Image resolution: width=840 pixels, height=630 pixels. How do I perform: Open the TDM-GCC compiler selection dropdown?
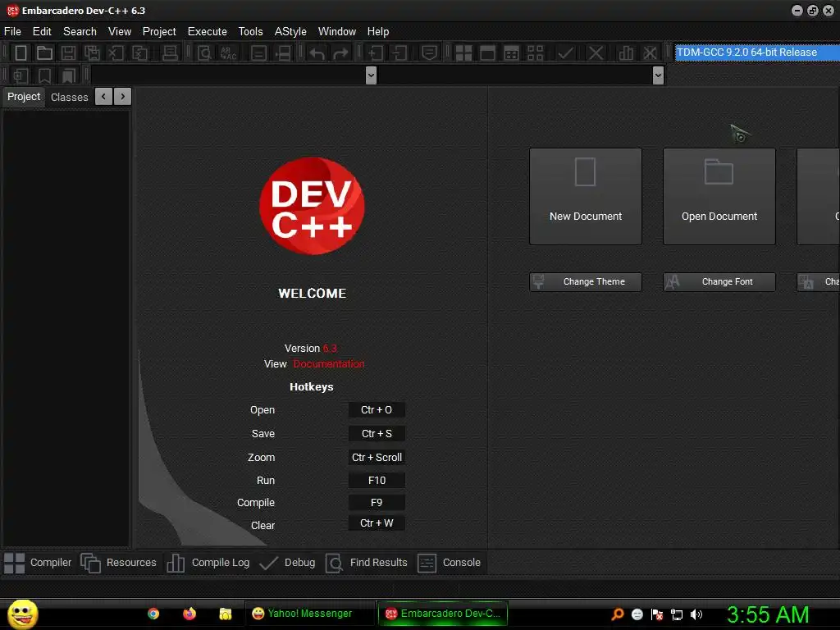(x=757, y=52)
